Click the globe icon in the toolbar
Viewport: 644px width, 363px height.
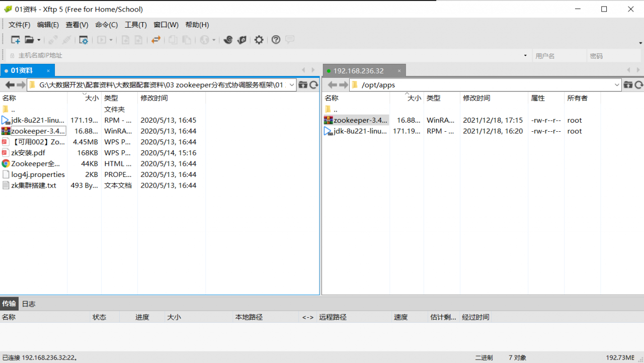point(204,40)
